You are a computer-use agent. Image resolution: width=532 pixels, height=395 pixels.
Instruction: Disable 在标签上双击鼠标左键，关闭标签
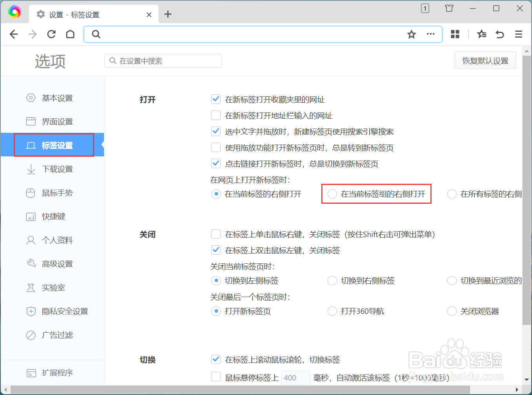[x=216, y=250]
